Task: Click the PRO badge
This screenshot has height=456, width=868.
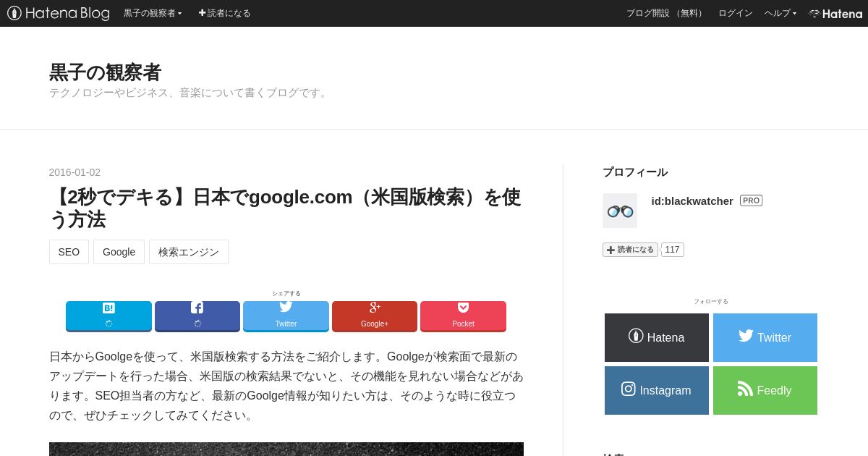Action: point(751,200)
